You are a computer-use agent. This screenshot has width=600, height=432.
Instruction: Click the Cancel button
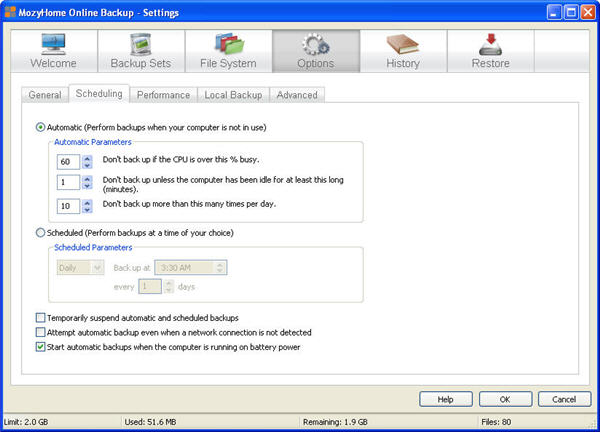[564, 399]
